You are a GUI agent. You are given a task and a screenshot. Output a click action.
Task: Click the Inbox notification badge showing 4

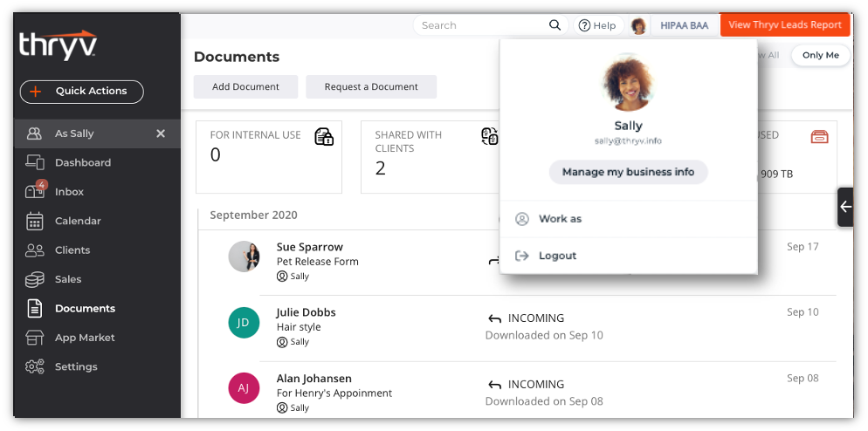pyautogui.click(x=42, y=185)
